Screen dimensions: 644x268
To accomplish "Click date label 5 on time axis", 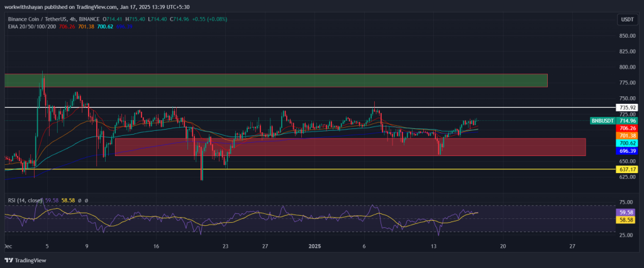I will [x=47, y=246].
